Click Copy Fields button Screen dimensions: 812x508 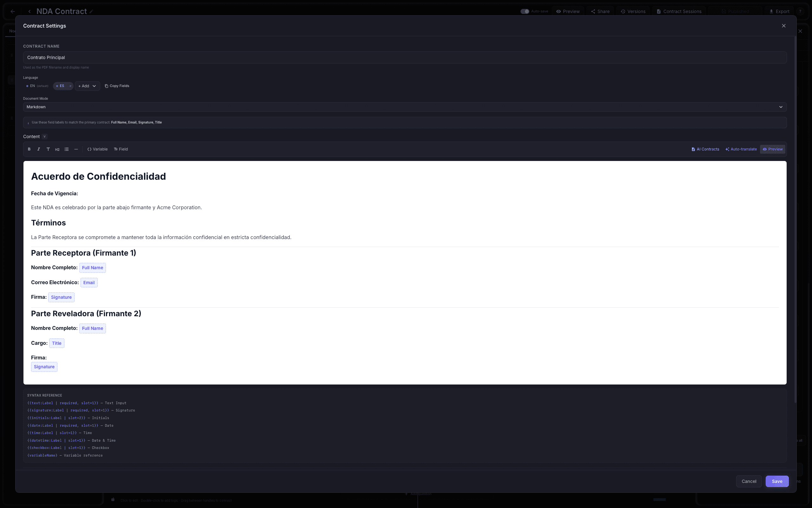[x=117, y=86]
